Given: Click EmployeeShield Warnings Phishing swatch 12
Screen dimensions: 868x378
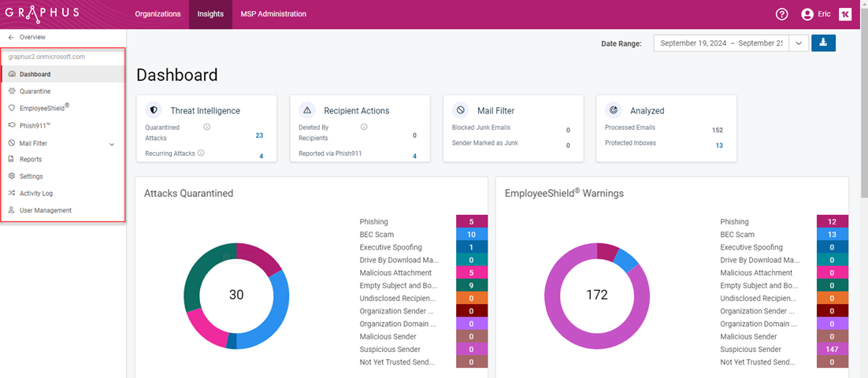Looking at the screenshot, I should point(833,221).
